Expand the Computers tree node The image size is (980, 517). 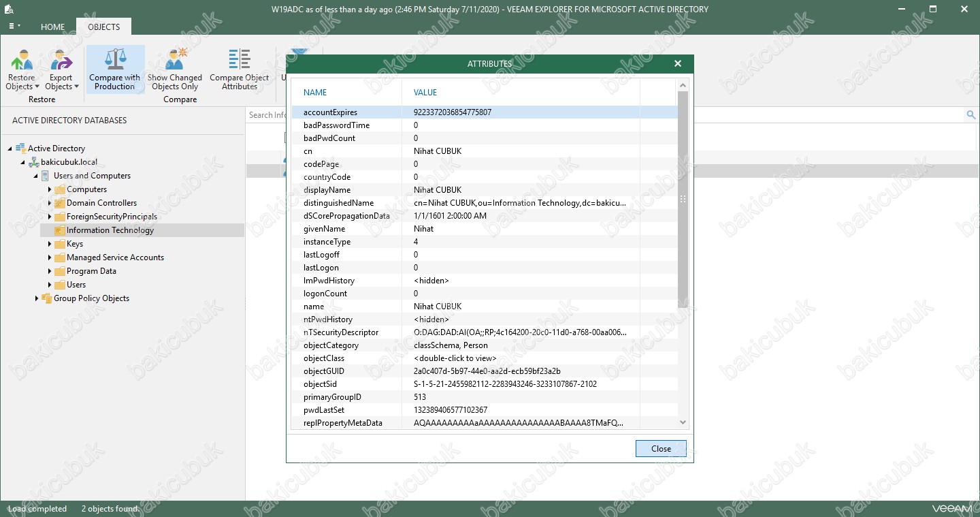click(x=50, y=189)
